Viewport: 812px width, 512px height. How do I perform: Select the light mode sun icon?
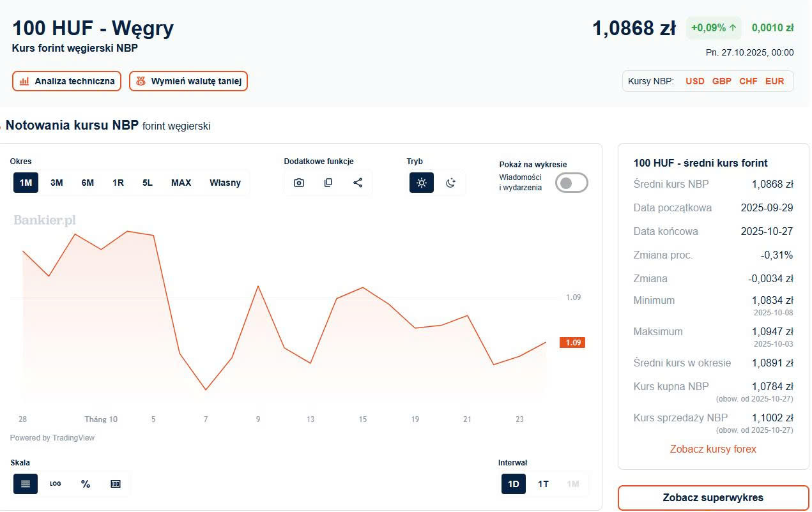(x=422, y=183)
